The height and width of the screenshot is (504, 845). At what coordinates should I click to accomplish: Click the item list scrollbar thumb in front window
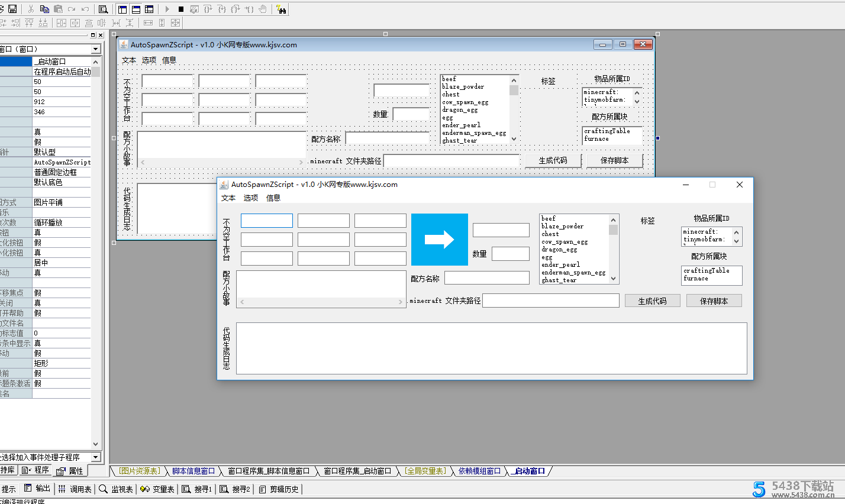click(613, 230)
